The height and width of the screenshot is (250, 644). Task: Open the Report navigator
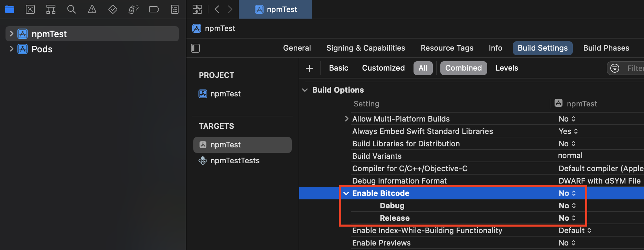coord(175,9)
